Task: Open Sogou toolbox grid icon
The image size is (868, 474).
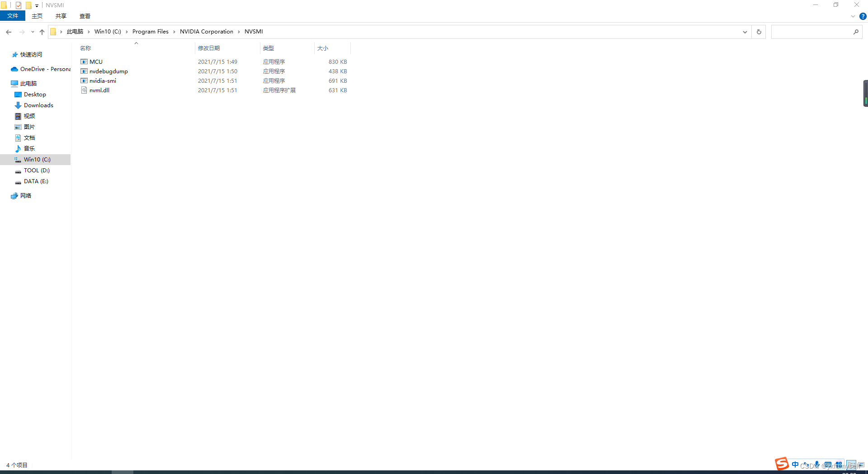Action: tap(839, 465)
